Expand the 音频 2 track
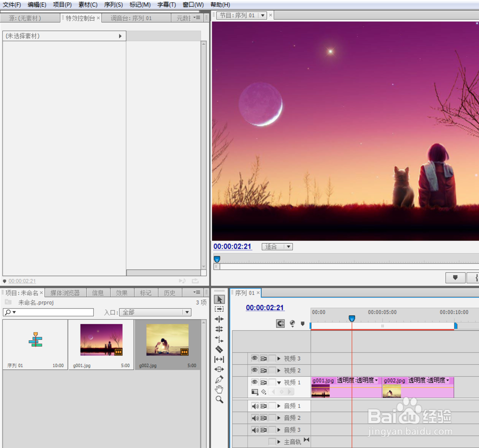Screen dimensions: 479x448 [279, 418]
